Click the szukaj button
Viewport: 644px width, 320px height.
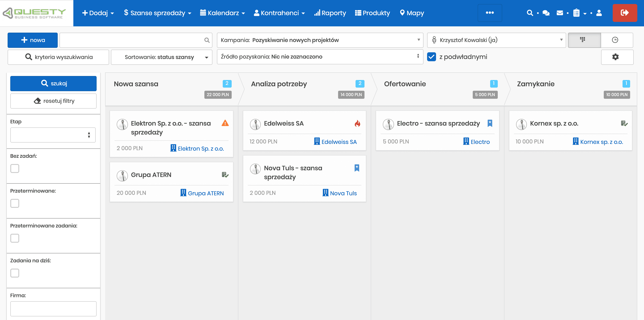coord(53,83)
